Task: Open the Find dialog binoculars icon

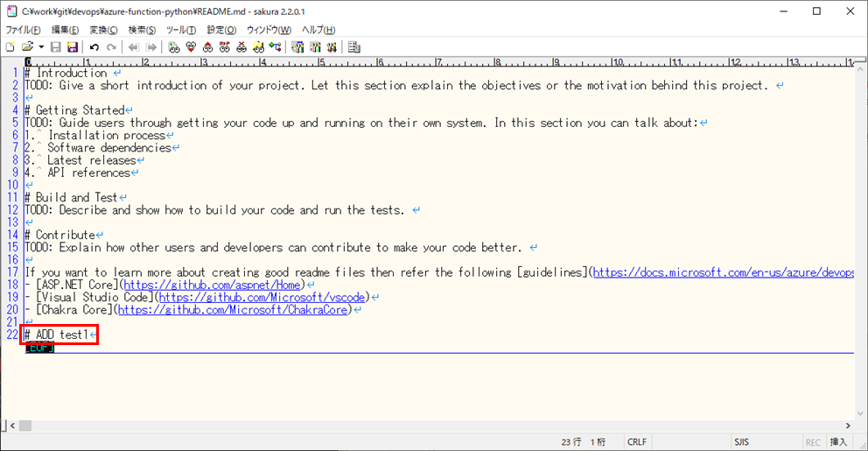Action: (174, 47)
